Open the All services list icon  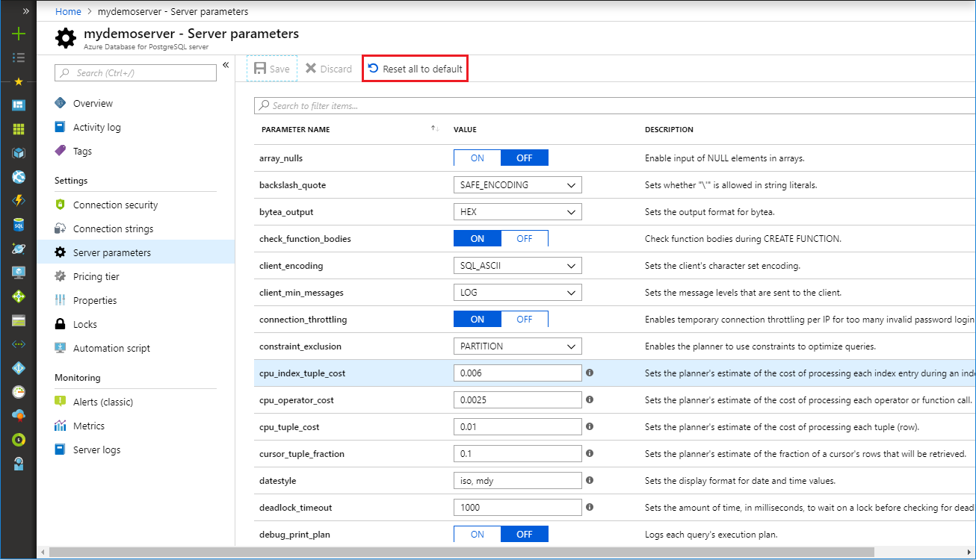coord(19,57)
